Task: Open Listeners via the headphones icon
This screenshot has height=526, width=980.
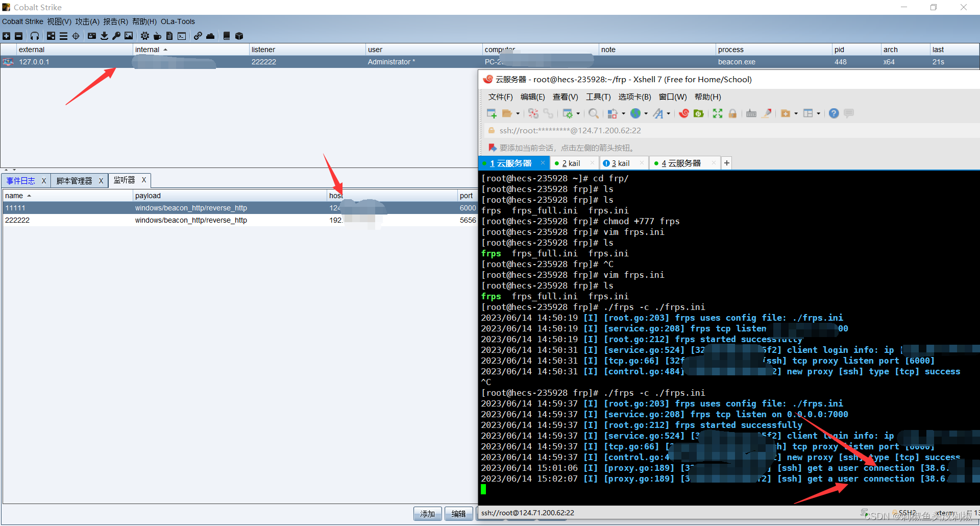Action: [35, 36]
